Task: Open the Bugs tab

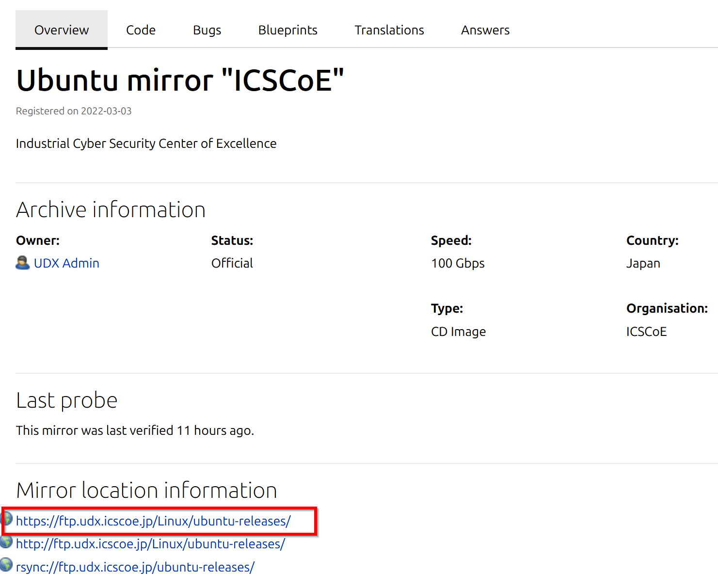Action: point(207,31)
